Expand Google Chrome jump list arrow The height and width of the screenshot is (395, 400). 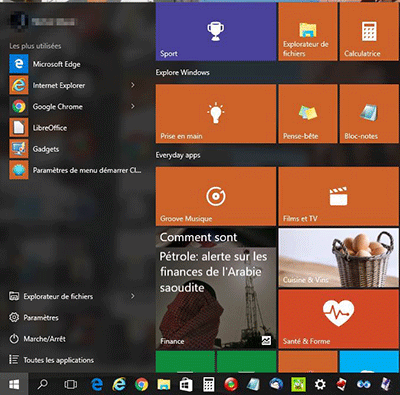coord(133,107)
